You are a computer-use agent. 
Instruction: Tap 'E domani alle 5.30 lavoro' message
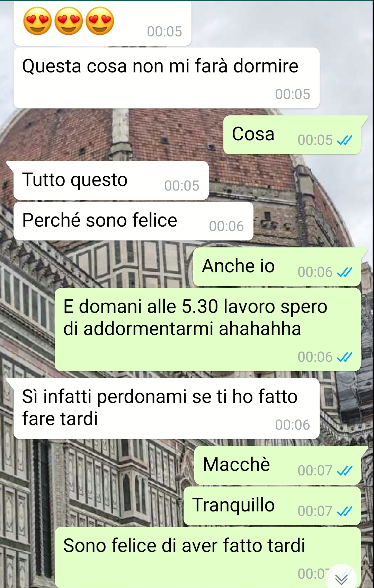(x=208, y=330)
